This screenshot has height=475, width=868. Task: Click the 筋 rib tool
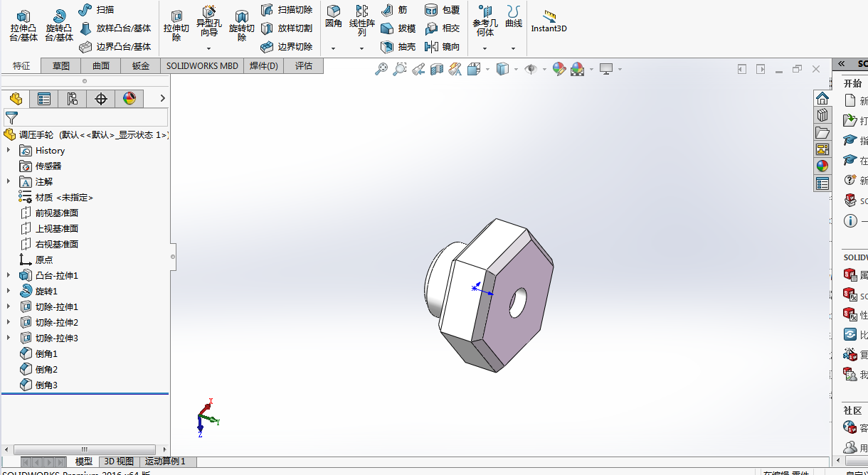click(394, 10)
